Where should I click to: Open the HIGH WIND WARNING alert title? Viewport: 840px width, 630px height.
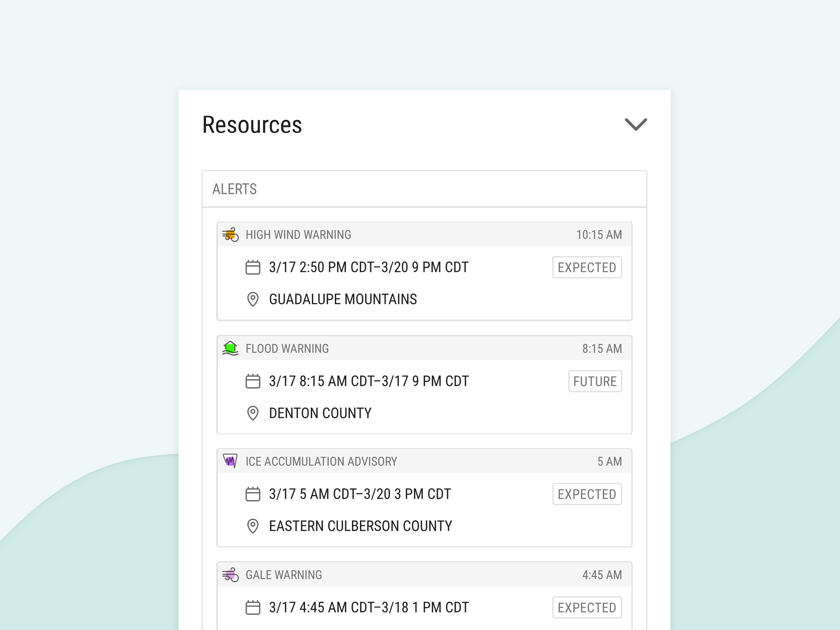(298, 235)
